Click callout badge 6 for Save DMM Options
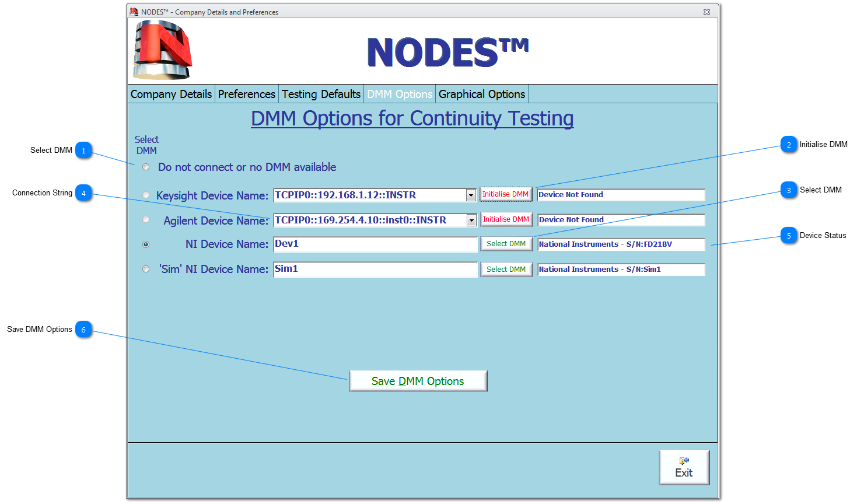Viewport: 857px width, 504px height. point(83,329)
